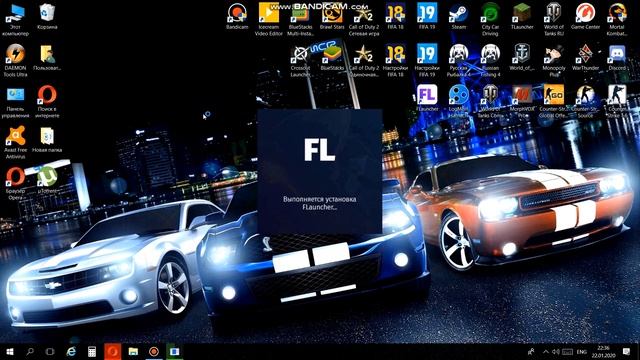Open the Bandicam desktop shortcut
Viewport: 640px width, 360px height.
(237, 16)
